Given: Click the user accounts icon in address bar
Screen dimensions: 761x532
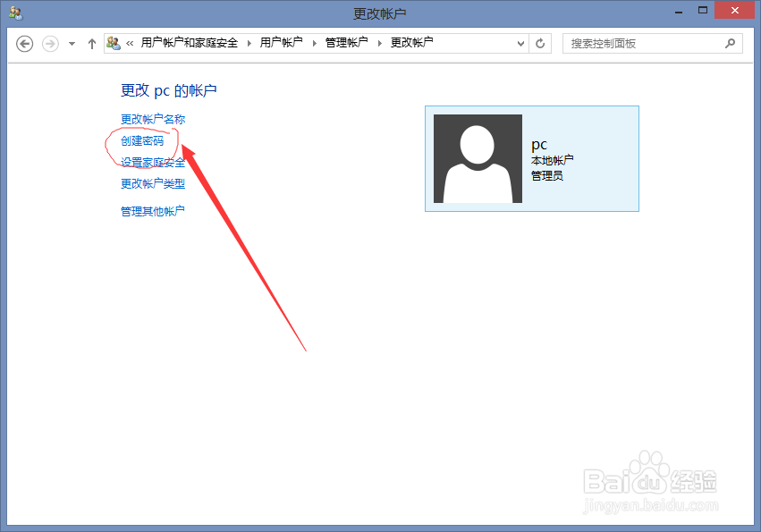Looking at the screenshot, I should click(114, 43).
